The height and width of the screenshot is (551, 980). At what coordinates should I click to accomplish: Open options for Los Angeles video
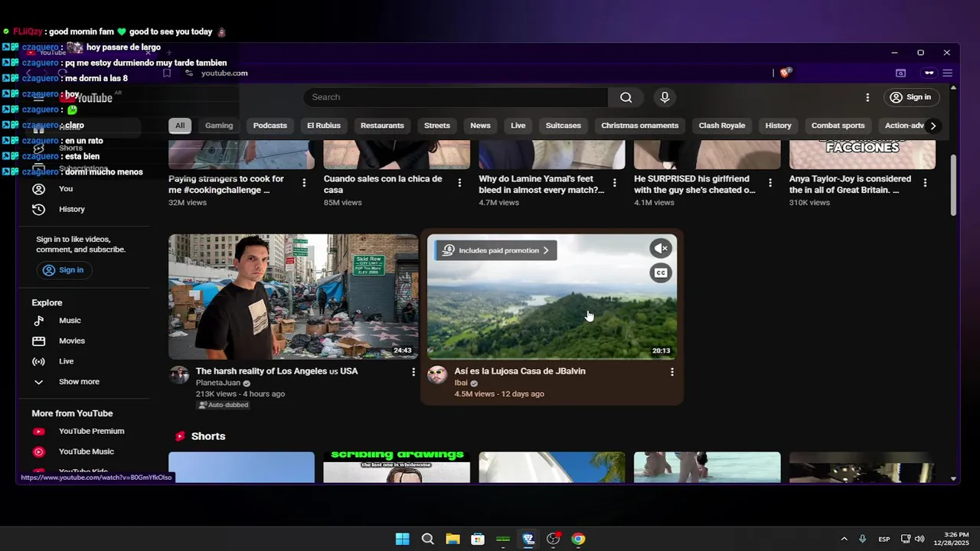413,372
